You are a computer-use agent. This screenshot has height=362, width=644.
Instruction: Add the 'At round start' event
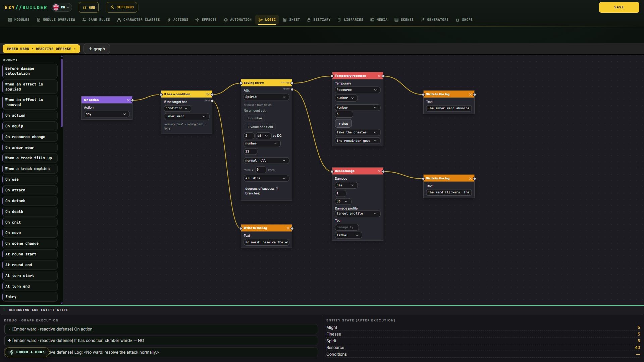point(30,254)
